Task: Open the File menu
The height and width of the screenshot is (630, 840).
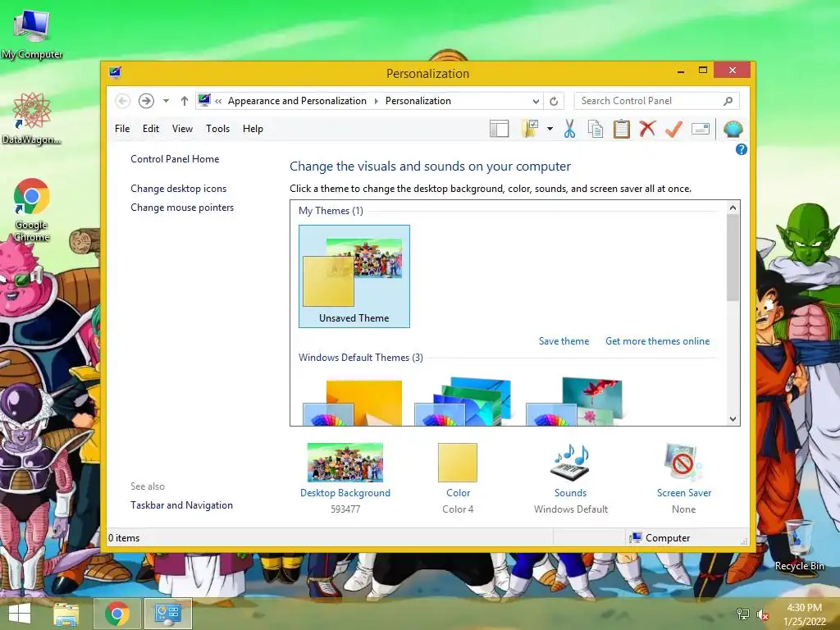Action: point(122,129)
